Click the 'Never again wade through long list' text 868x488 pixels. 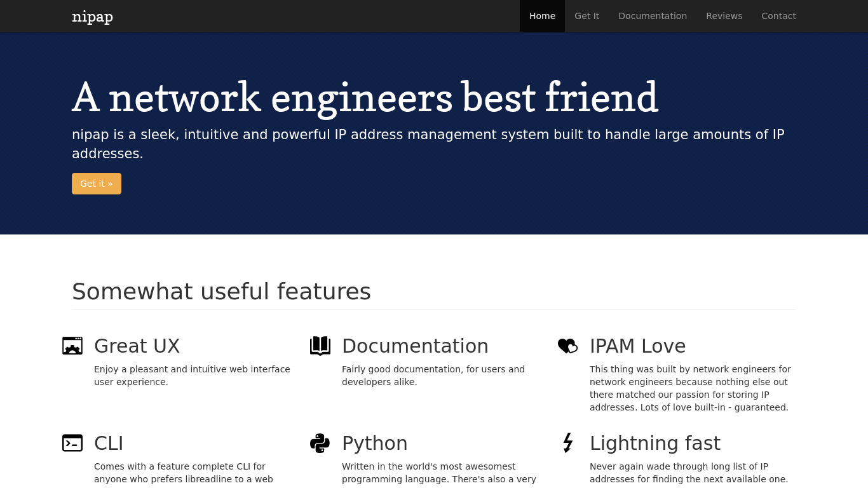[x=689, y=473]
